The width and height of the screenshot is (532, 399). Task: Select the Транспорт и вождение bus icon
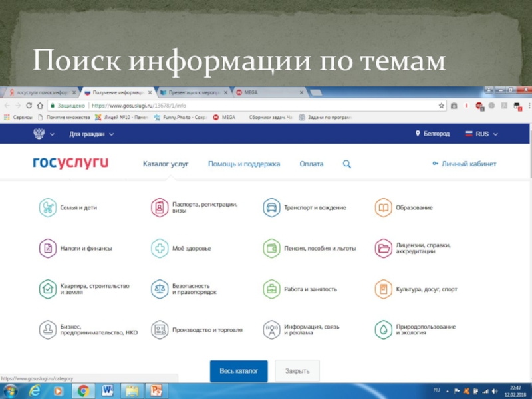271,207
